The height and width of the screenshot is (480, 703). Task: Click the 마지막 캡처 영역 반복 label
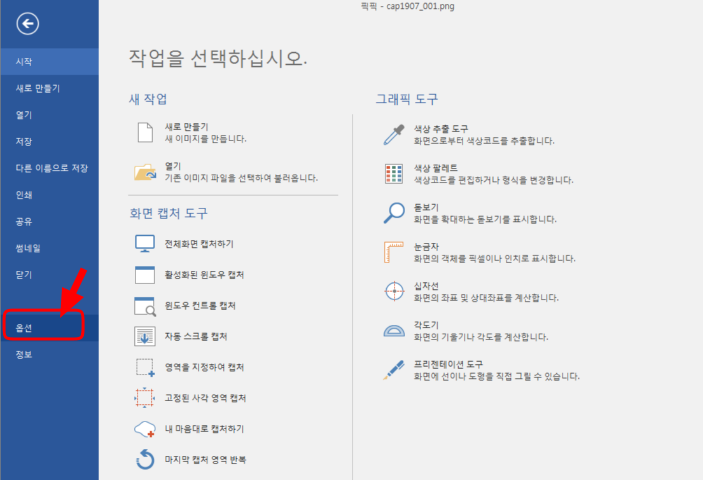pos(205,459)
